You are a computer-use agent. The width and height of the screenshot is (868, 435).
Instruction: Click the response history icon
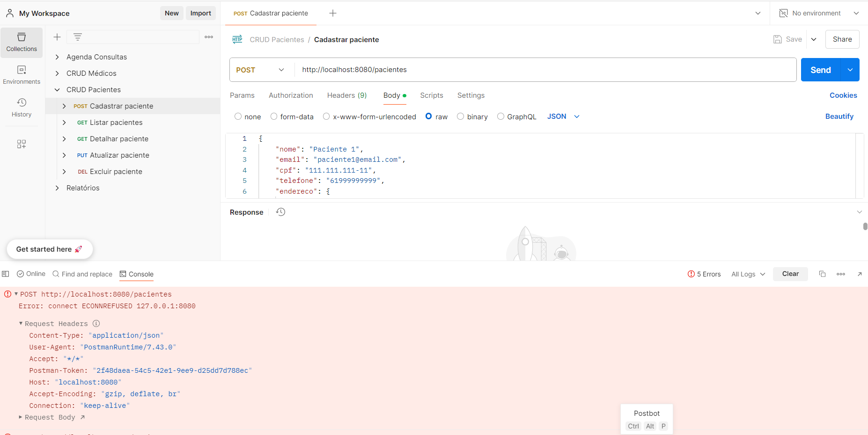(x=280, y=212)
